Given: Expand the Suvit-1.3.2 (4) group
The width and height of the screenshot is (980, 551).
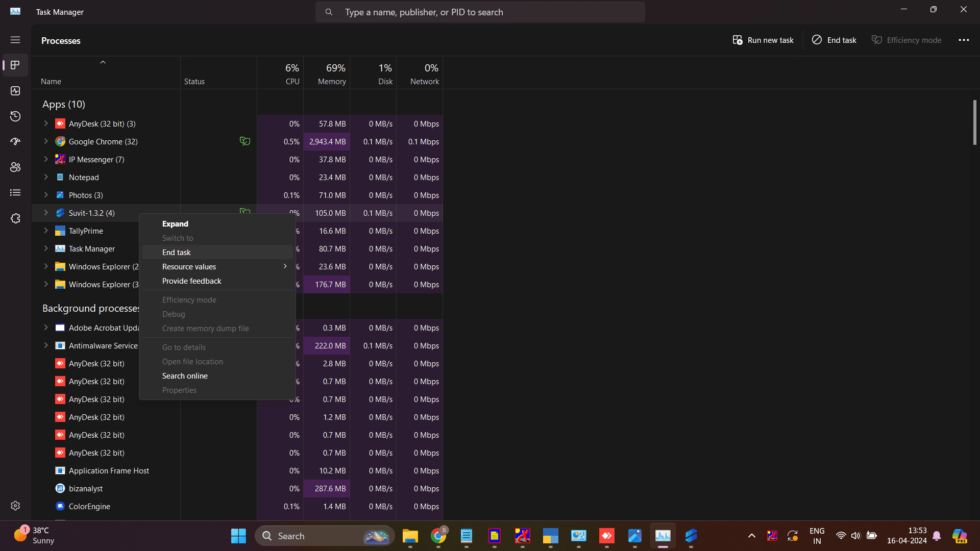Looking at the screenshot, I should pos(46,213).
